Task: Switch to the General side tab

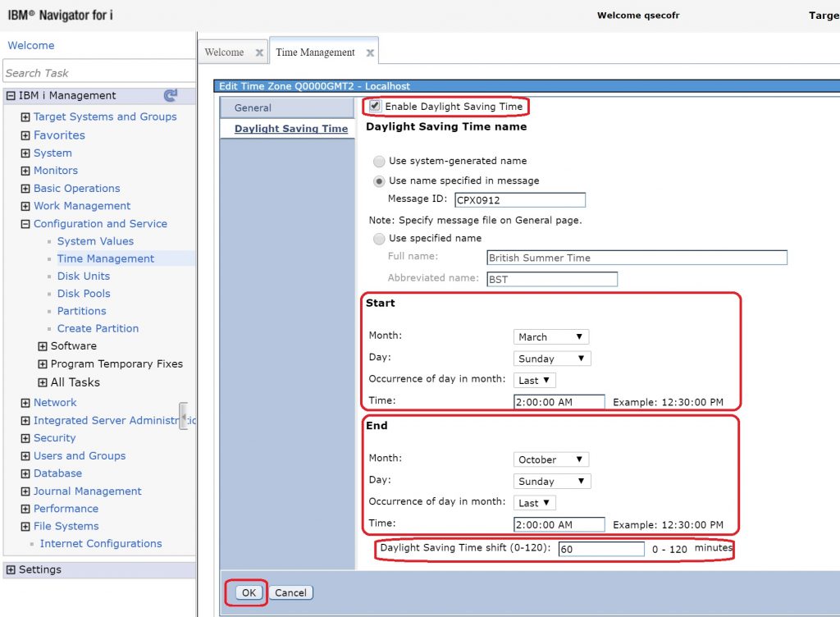Action: pyautogui.click(x=253, y=107)
